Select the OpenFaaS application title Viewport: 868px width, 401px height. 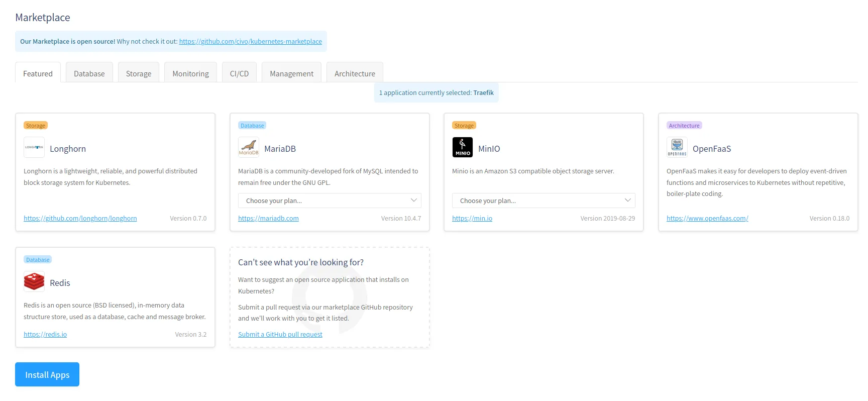[712, 149]
